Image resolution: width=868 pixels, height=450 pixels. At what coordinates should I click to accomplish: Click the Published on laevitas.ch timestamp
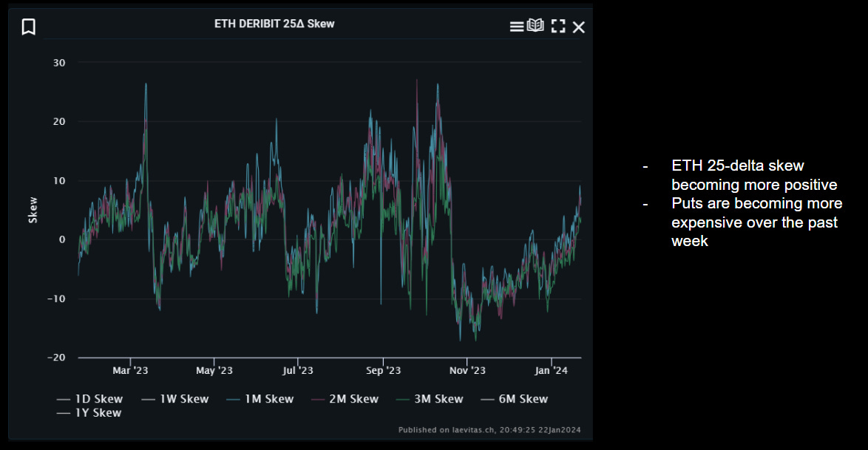point(489,429)
